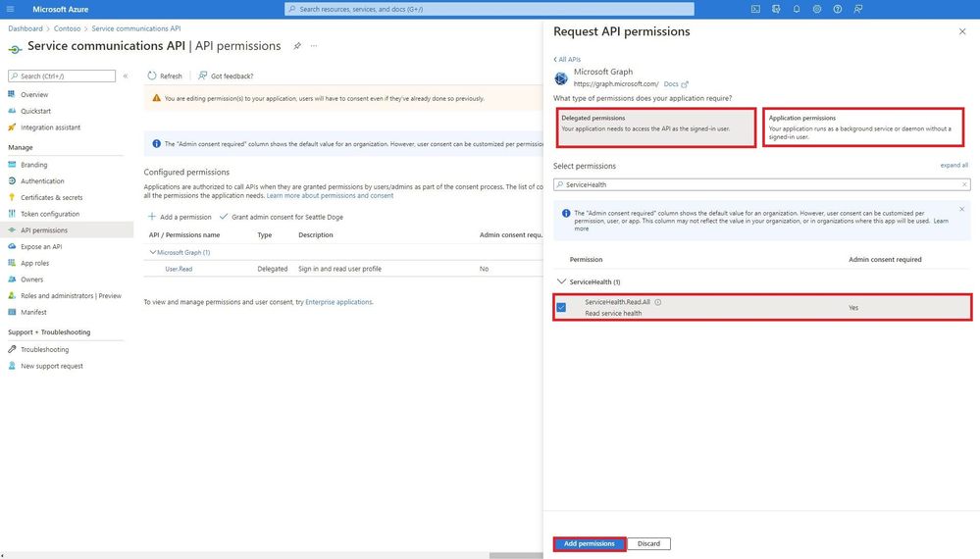Pin the Service communications API page
Viewport: 980px width, 559px height.
click(297, 45)
